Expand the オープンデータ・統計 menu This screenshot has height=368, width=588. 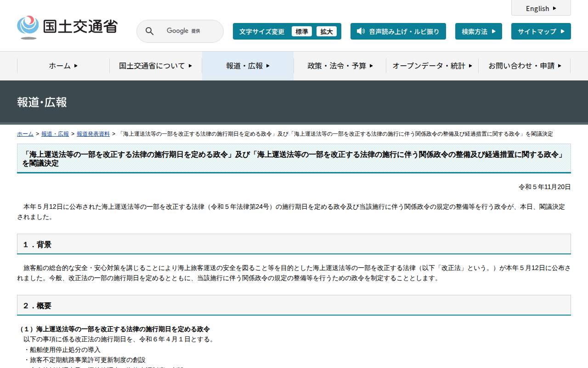tap(432, 66)
